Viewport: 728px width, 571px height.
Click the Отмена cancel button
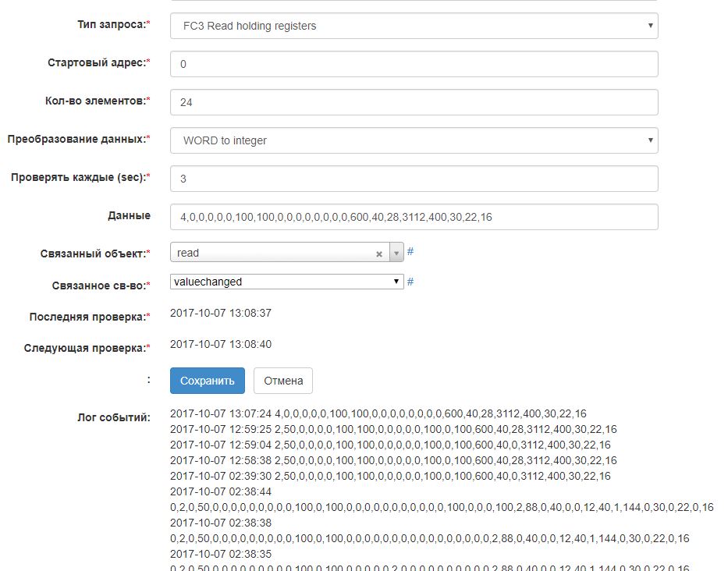click(x=283, y=381)
